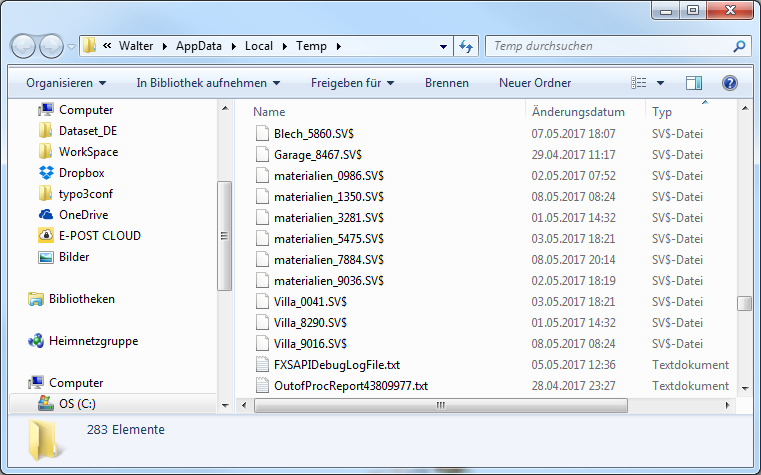Click the Temp durchsuchen search field
The image size is (761, 475).
[x=610, y=46]
